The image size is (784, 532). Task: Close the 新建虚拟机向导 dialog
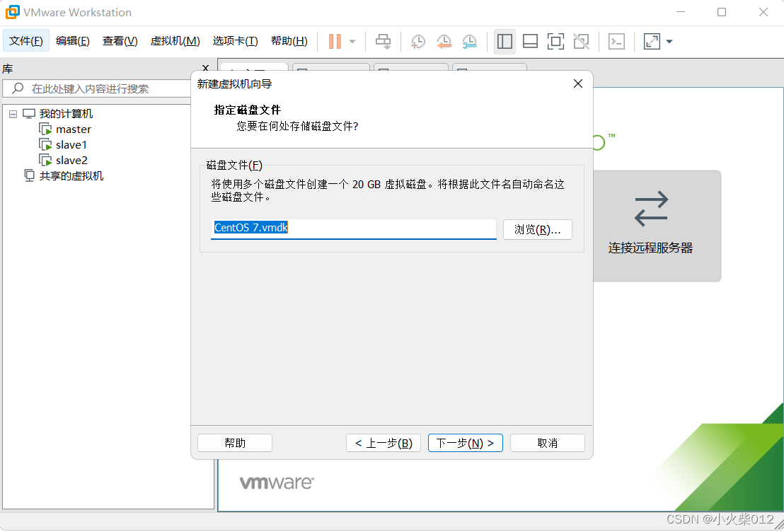click(578, 83)
